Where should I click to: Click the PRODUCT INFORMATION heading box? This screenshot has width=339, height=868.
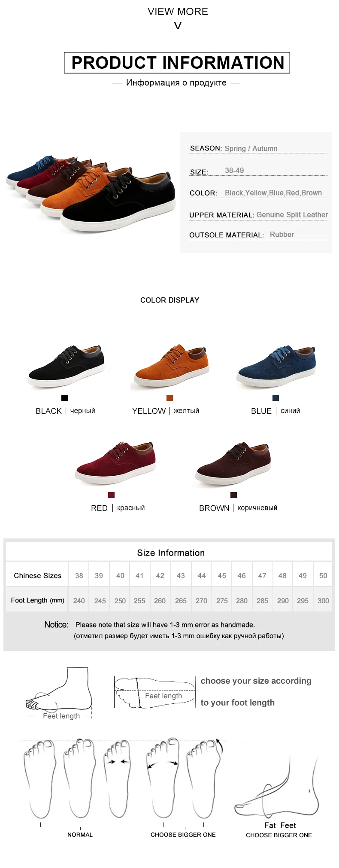(x=177, y=63)
